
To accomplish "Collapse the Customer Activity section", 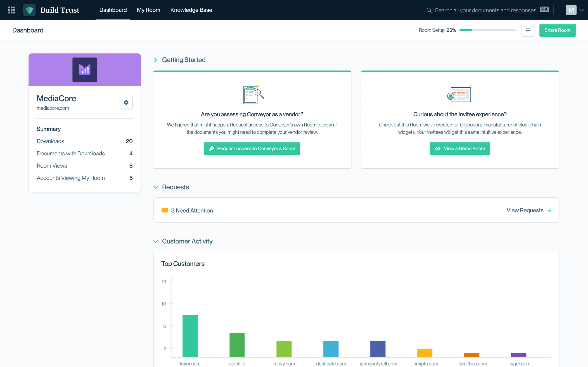I will 156,241.
